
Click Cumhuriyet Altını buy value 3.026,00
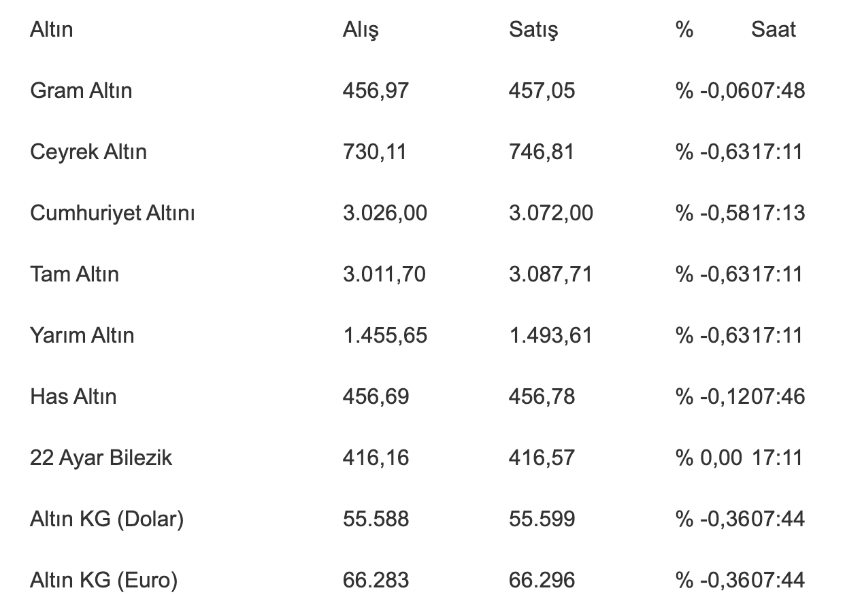coord(385,213)
